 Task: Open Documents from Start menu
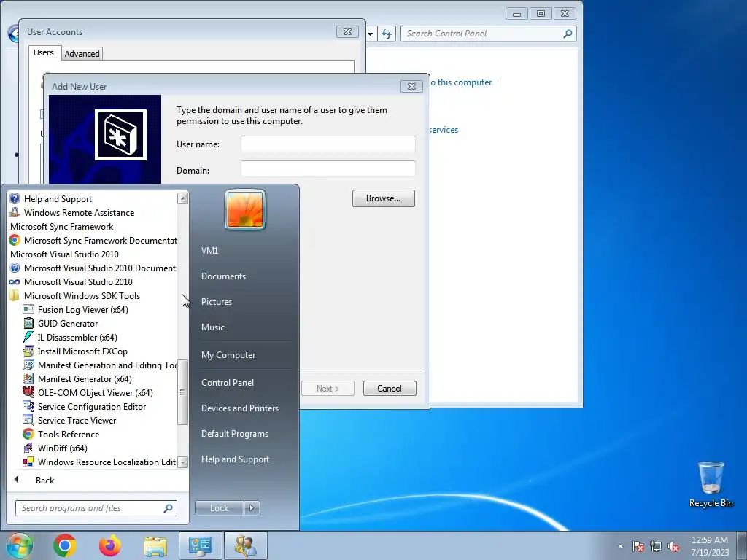tap(223, 276)
